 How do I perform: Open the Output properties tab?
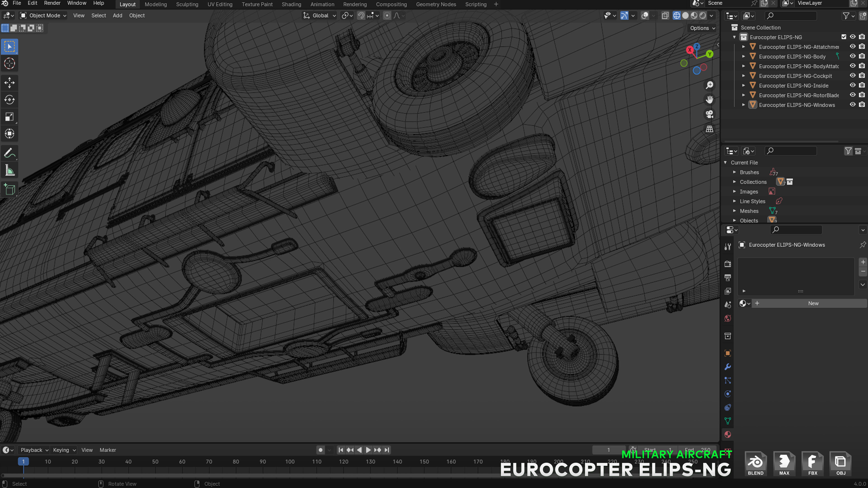[x=728, y=277]
